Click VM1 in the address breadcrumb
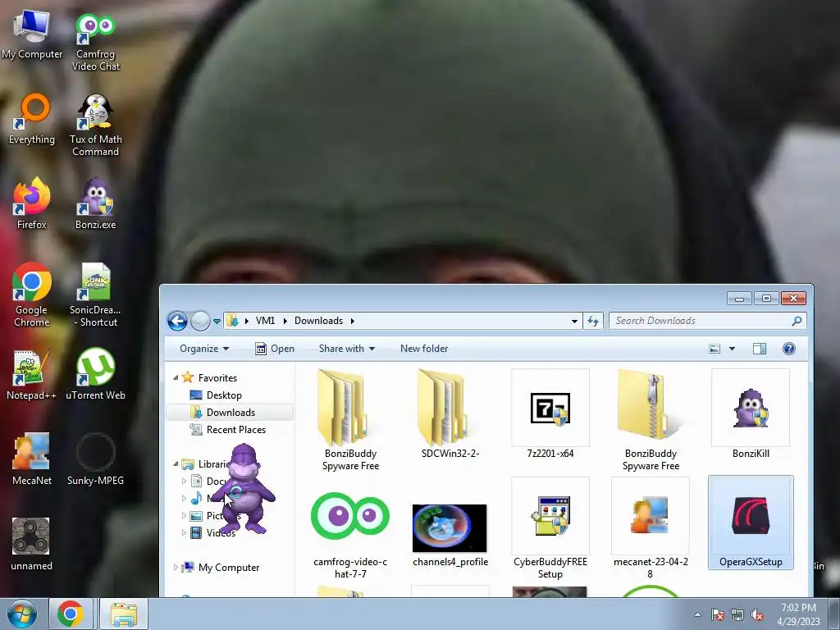 coord(265,321)
